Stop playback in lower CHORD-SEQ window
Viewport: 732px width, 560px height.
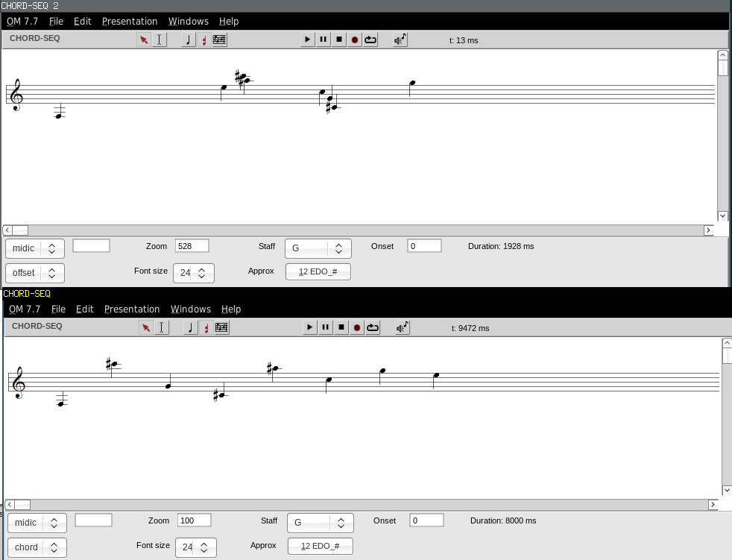(x=341, y=327)
